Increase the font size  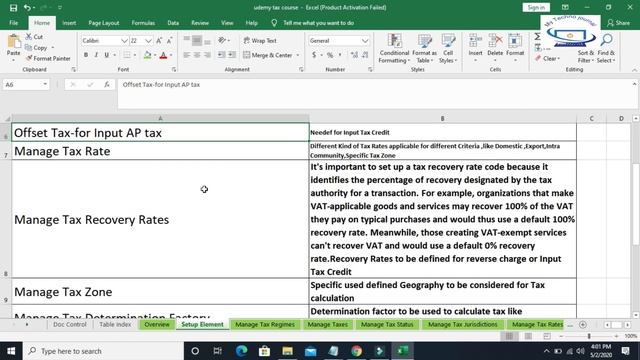(x=159, y=40)
